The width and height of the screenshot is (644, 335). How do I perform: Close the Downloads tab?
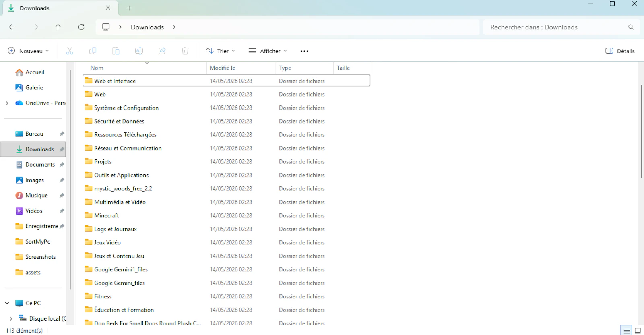click(x=108, y=8)
